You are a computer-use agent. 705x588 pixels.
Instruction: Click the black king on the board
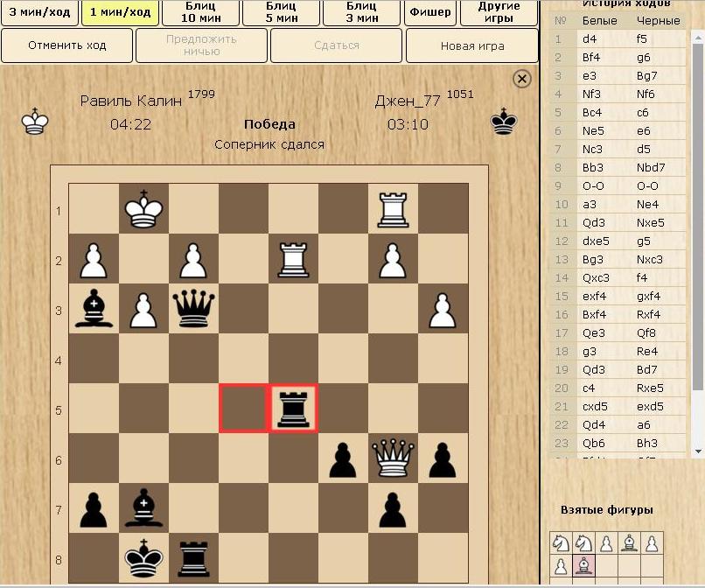[143, 558]
